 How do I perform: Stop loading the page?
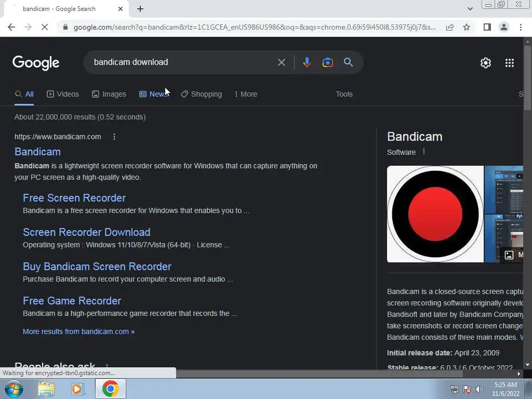tap(45, 27)
